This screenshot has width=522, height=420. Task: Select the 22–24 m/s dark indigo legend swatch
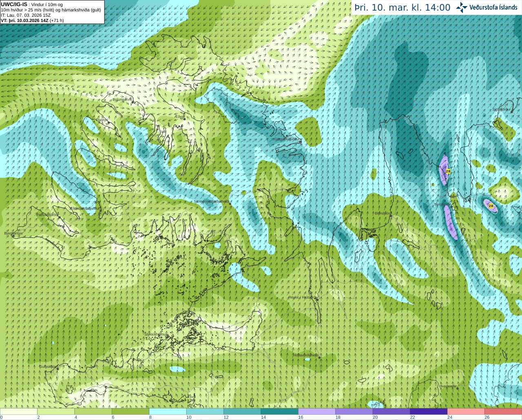[x=429, y=411]
